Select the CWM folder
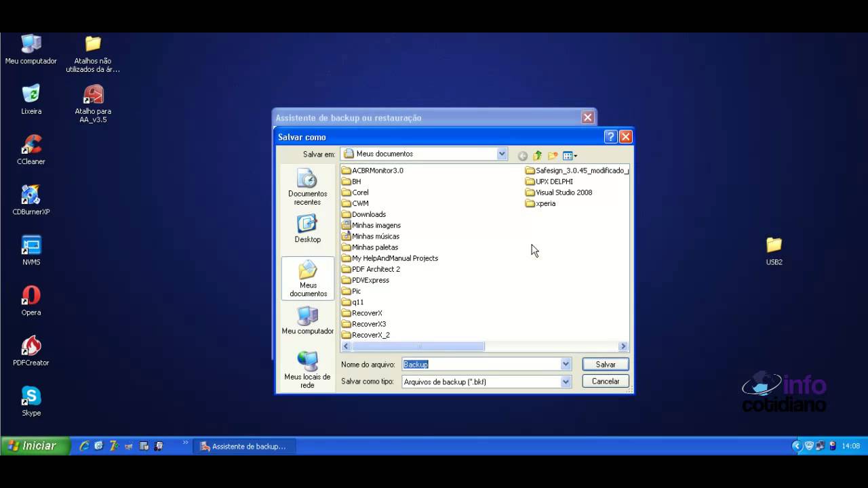 pyautogui.click(x=355, y=203)
